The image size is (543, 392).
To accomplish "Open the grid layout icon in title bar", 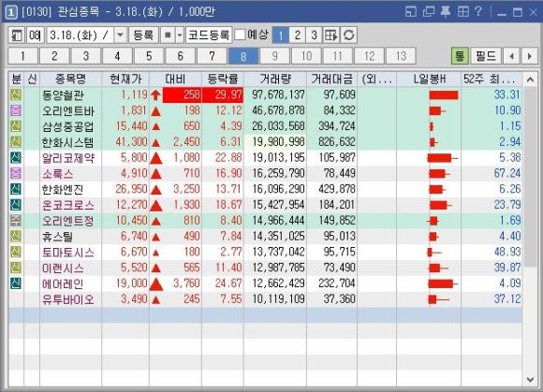I will [x=463, y=12].
